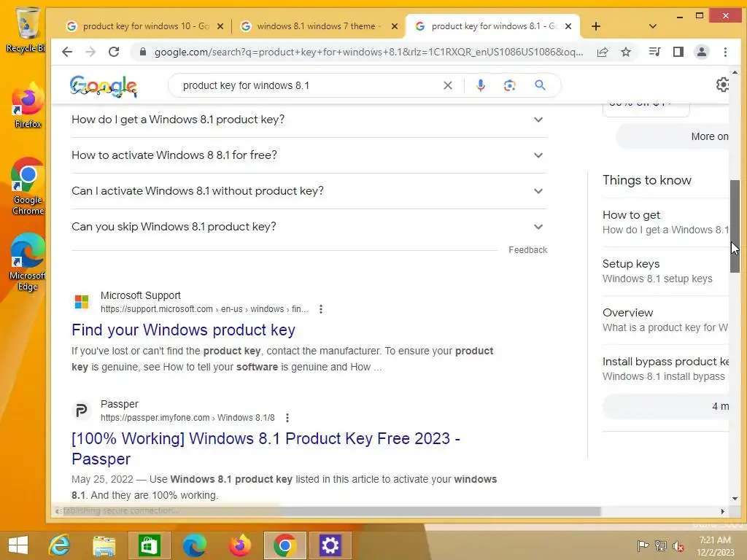Select the 'product key for windows 8.1' tab
The image size is (747, 560).
[x=492, y=26]
